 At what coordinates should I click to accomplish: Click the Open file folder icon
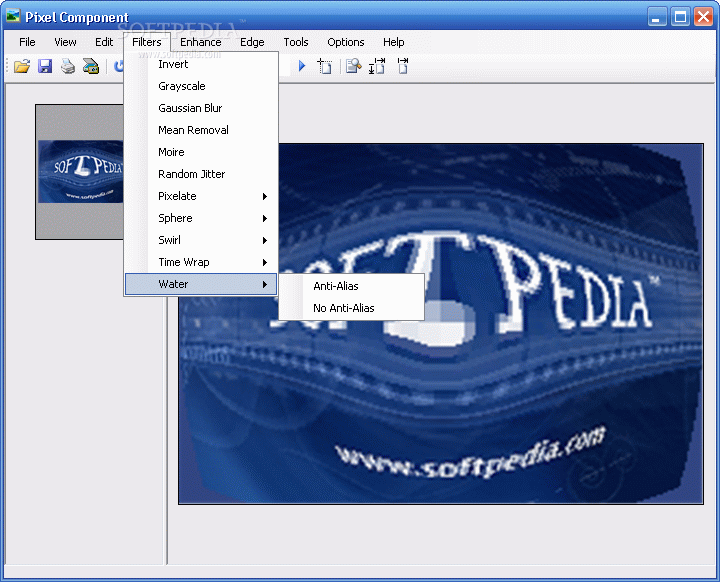point(22,67)
